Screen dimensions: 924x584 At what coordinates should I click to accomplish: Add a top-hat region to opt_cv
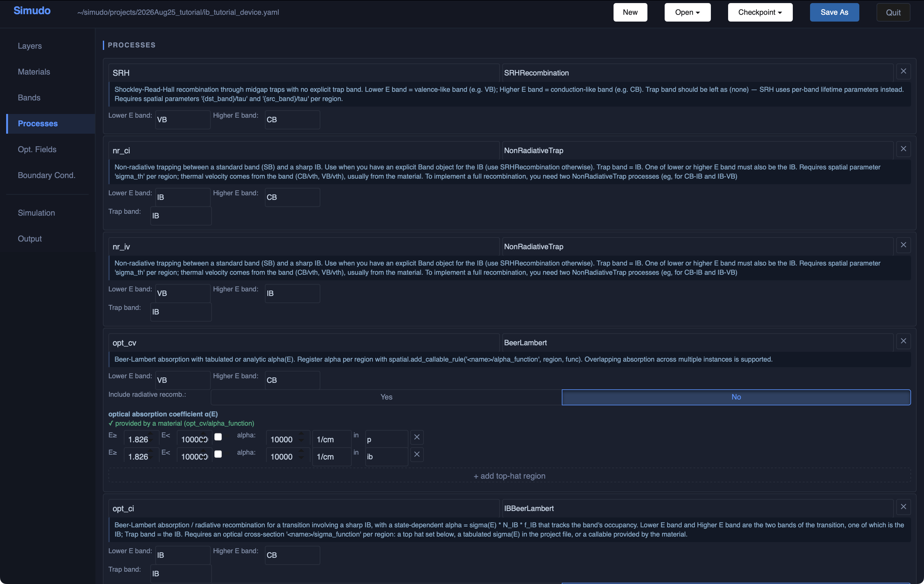tap(509, 476)
